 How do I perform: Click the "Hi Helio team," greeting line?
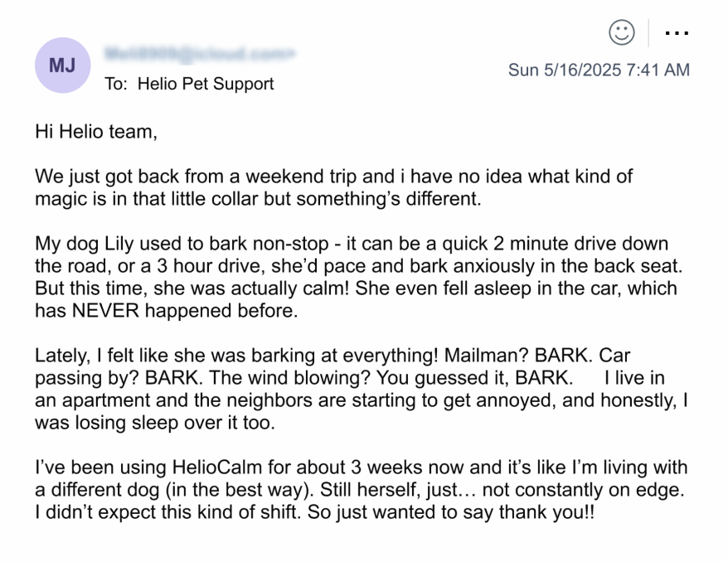point(96,131)
